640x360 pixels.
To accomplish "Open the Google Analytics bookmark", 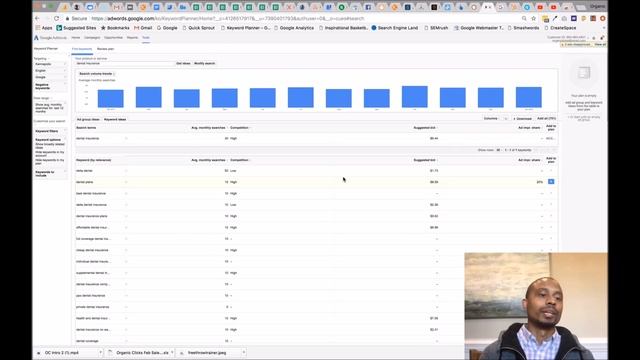I will (x=293, y=28).
